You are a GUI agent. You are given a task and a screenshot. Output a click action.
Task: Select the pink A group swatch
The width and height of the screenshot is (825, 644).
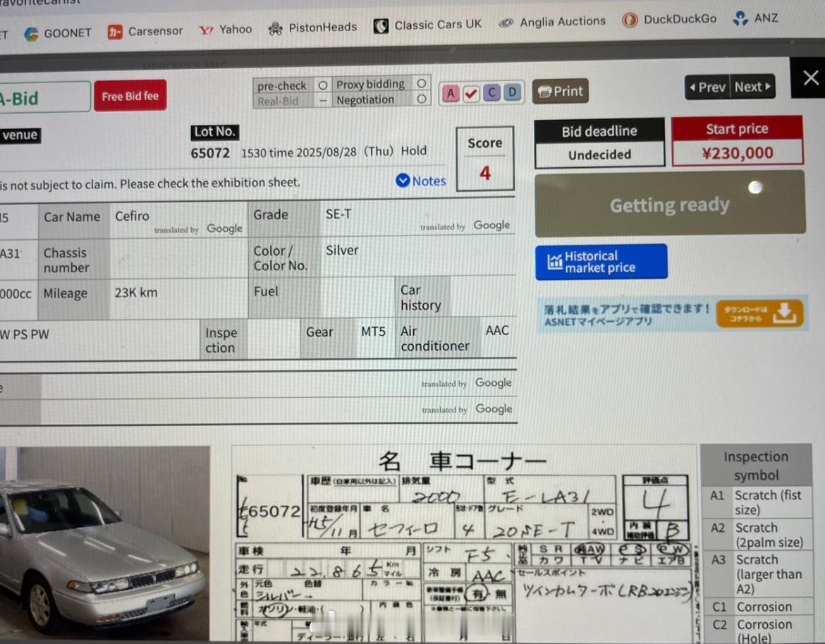[451, 94]
